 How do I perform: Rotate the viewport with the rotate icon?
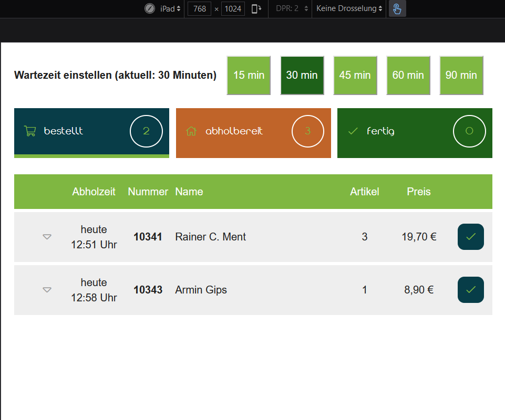(x=256, y=9)
